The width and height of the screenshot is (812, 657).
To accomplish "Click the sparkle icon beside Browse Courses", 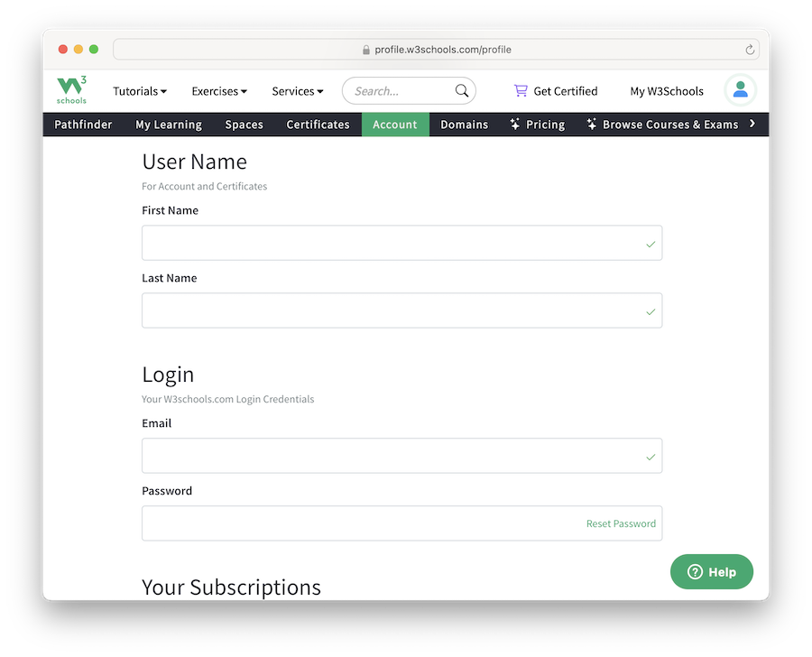I will pos(591,124).
